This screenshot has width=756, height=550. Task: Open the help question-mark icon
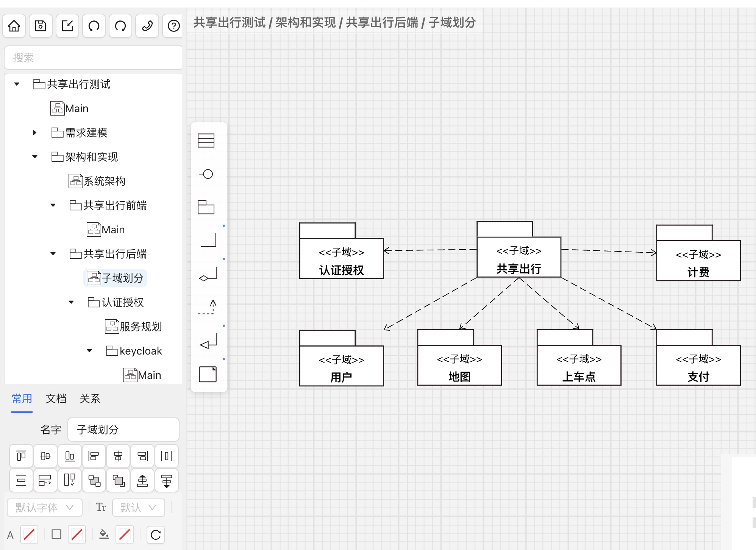tap(173, 26)
